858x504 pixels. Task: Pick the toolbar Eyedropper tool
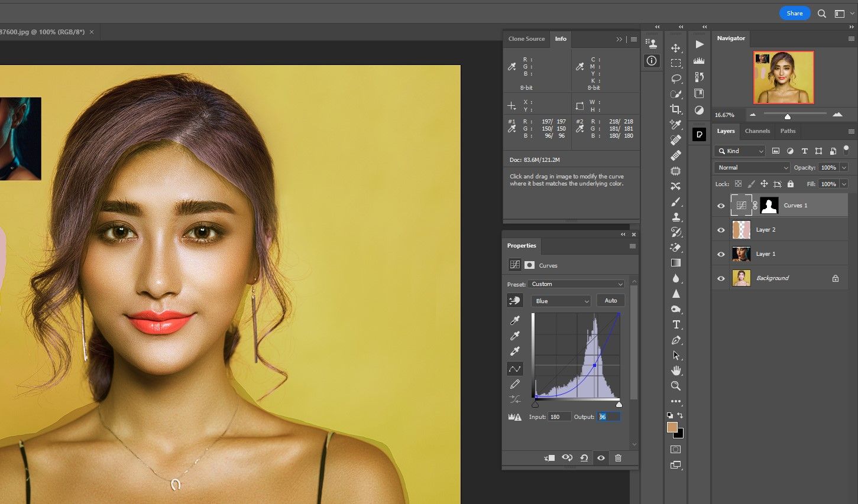click(x=676, y=125)
